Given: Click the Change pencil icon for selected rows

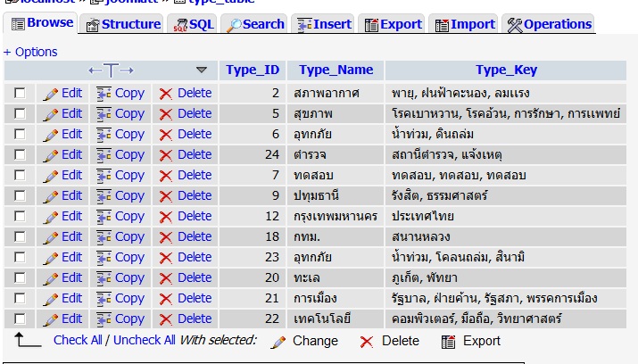Looking at the screenshot, I should click(x=278, y=342).
